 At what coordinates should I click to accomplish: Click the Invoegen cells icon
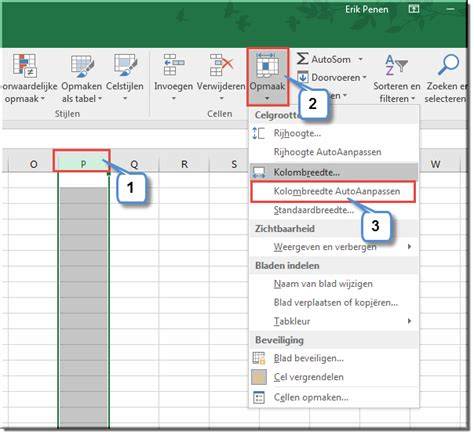(174, 65)
